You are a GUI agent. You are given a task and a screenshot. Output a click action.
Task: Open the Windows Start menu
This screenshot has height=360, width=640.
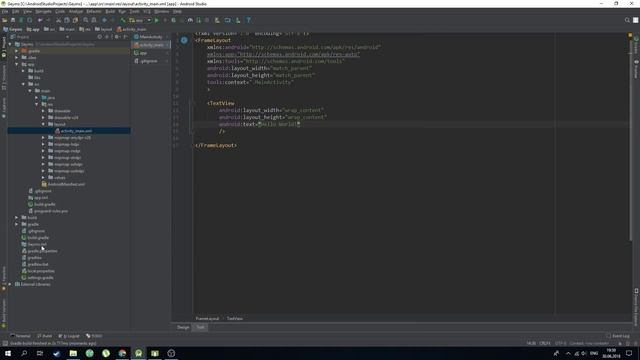tap(8, 353)
